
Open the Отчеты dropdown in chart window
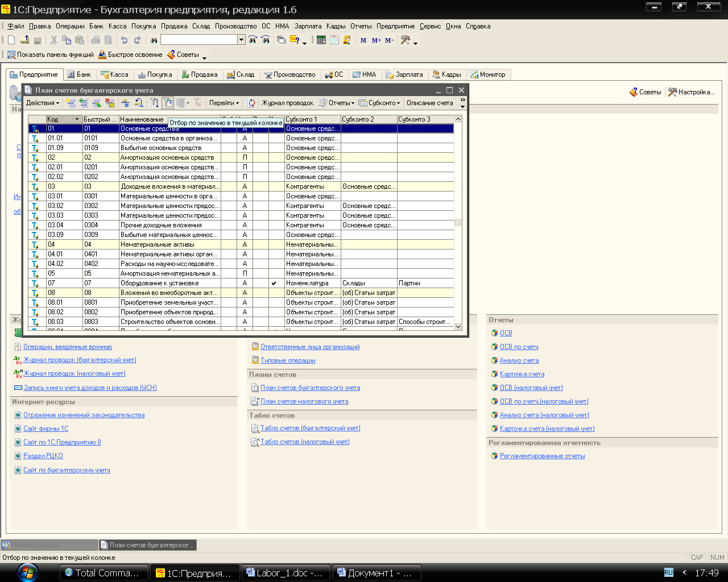pos(337,103)
